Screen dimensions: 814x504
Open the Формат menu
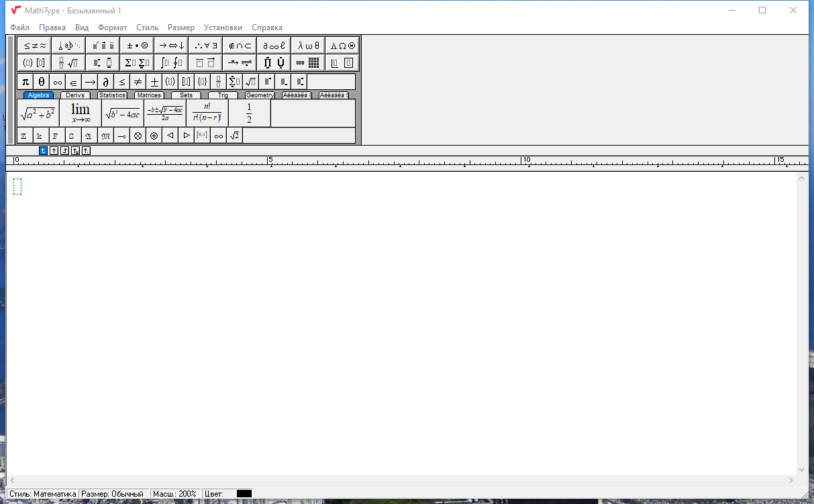coord(112,28)
